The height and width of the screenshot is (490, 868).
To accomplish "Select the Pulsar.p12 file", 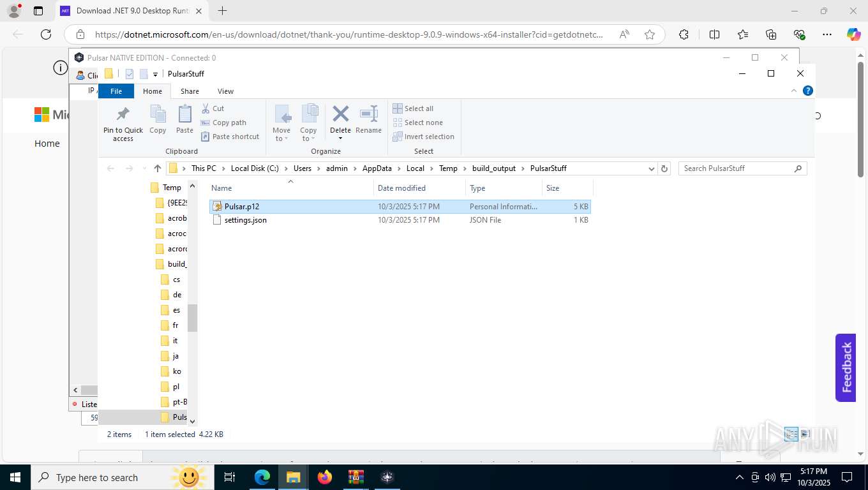I will click(x=400, y=207).
